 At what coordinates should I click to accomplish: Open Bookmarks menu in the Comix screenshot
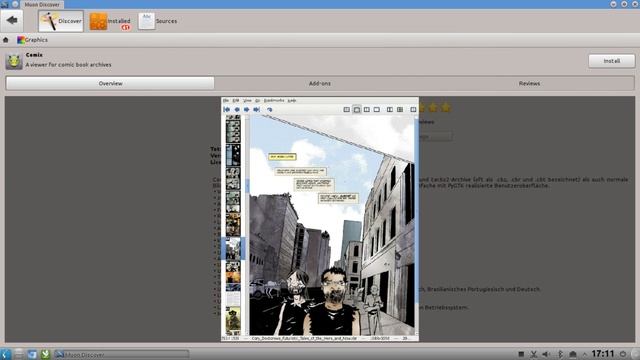274,100
